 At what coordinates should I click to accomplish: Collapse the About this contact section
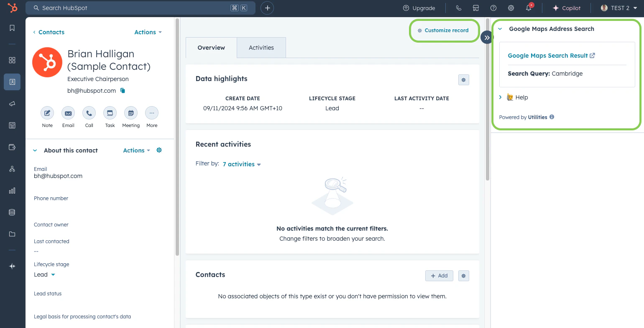pyautogui.click(x=35, y=150)
